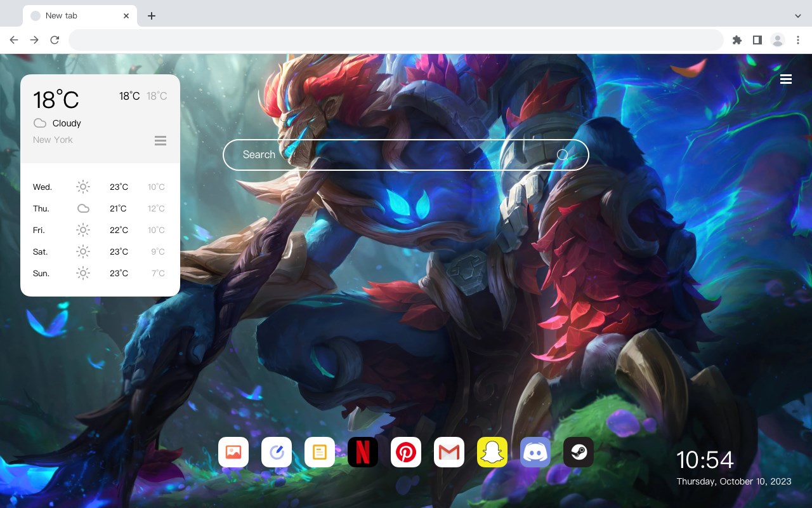Focus the browser address bar

point(396,40)
